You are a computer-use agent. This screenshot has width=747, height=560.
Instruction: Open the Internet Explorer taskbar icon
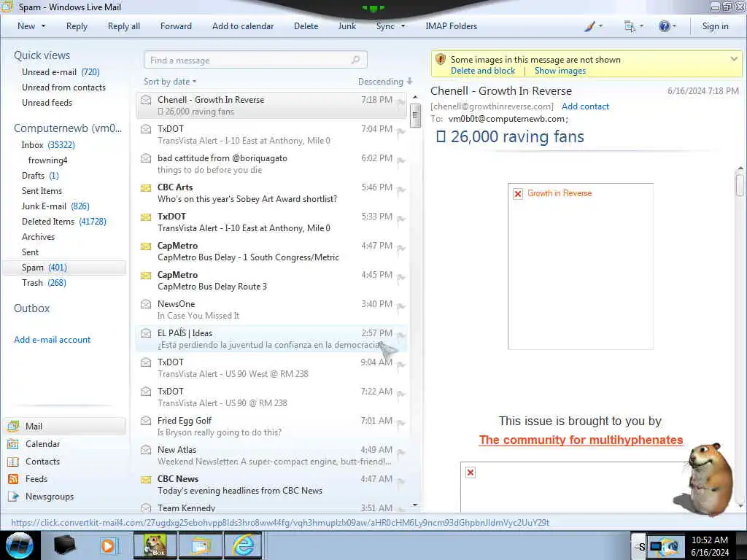pyautogui.click(x=243, y=545)
